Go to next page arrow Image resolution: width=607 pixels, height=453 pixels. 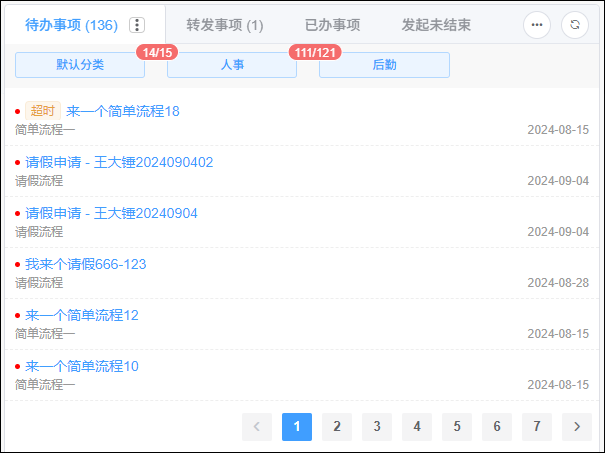pos(576,427)
